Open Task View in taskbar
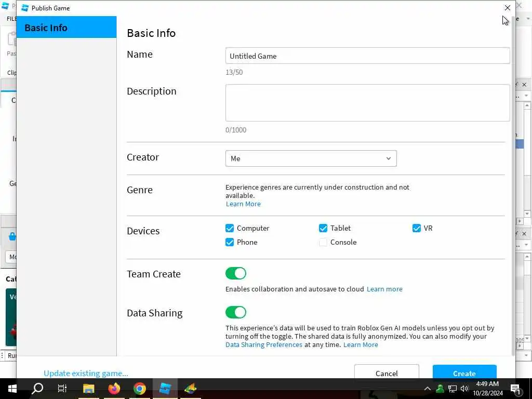Screen dimensions: 532x399 click(x=62, y=388)
